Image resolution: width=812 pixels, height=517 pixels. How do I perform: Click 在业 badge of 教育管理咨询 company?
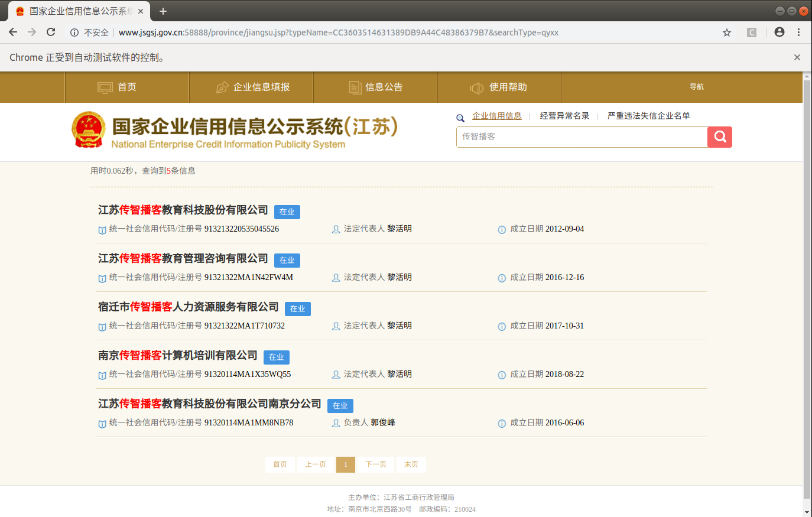pos(287,261)
